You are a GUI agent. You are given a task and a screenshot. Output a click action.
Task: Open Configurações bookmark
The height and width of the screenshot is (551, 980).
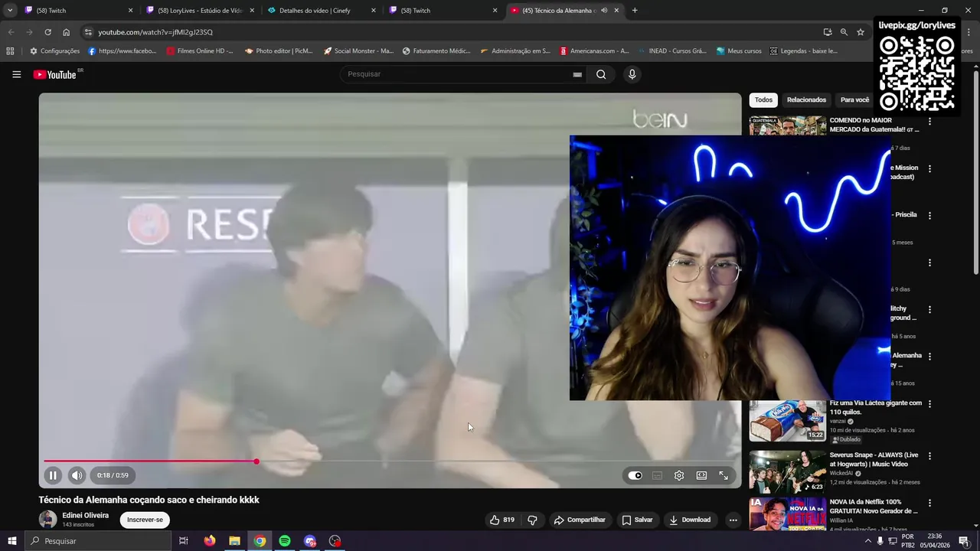[54, 51]
